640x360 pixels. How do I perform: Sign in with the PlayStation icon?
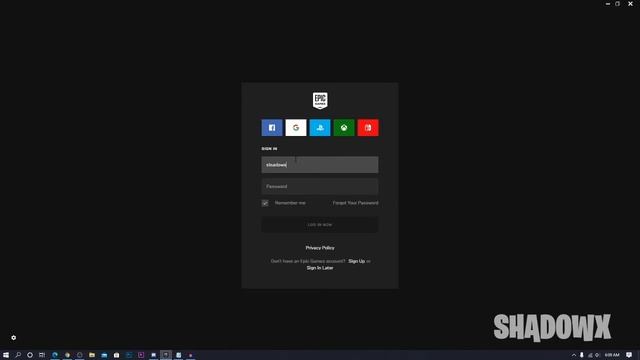320,128
